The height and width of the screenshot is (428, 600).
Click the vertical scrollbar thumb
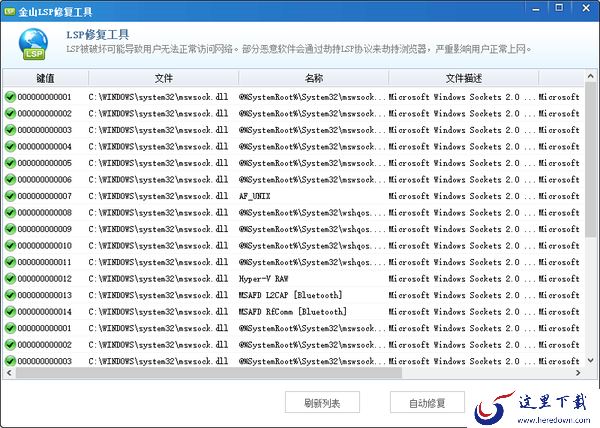click(590, 159)
